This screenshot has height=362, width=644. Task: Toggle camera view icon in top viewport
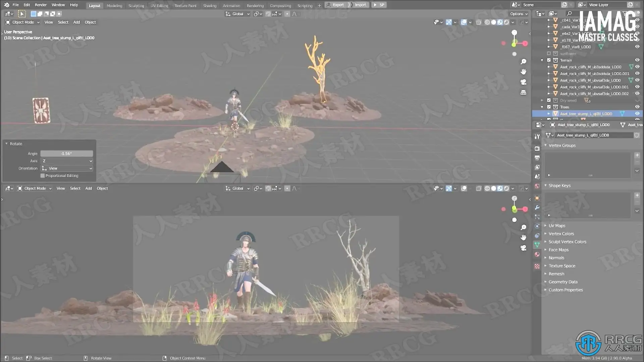click(x=523, y=82)
